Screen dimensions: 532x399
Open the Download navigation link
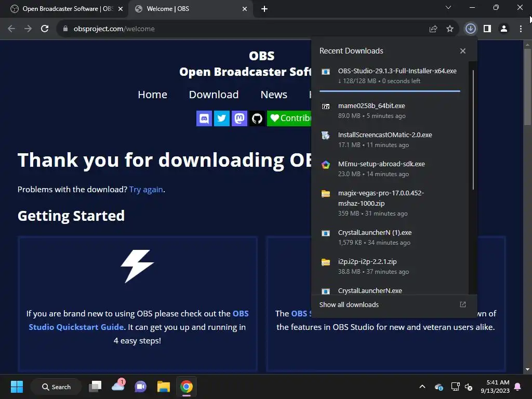pyautogui.click(x=214, y=95)
